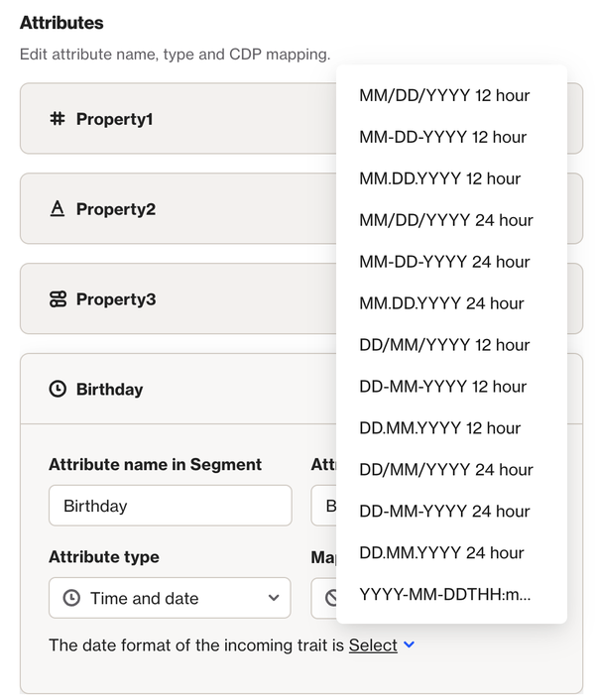Choose MM-DD-YYYY 24 hour format
The image size is (595, 700).
click(x=444, y=262)
